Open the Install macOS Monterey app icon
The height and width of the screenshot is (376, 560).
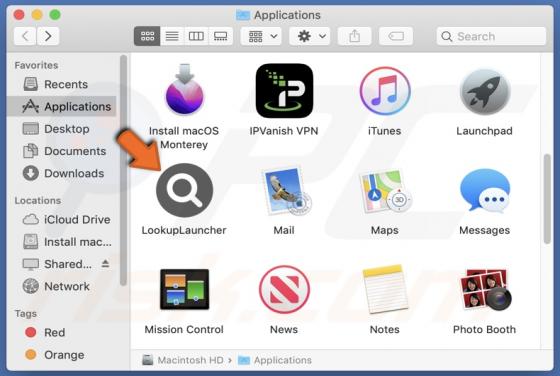coord(184,89)
